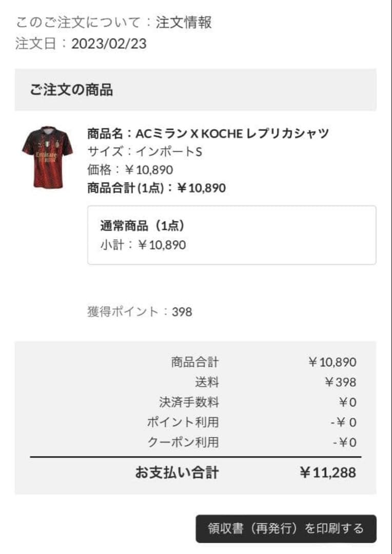Click the ￥398 shipping fee amount
392x554 pixels.
340,382
